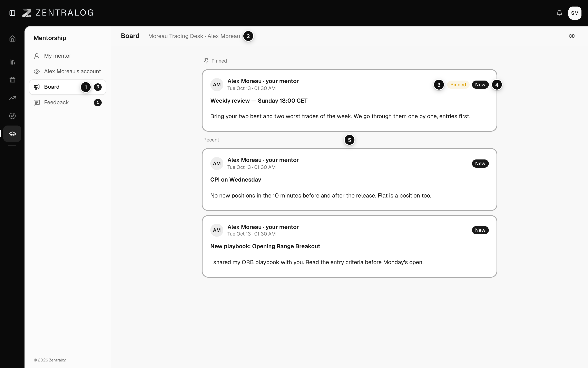Screen dimensions: 588x368
Task: Toggle the sidebar panel icon
Action: click(x=12, y=13)
